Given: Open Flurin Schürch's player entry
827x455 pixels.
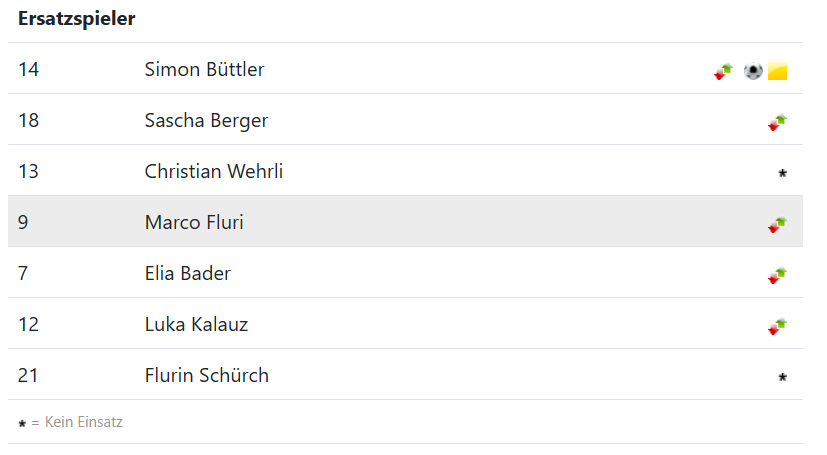Looking at the screenshot, I should point(206,375).
